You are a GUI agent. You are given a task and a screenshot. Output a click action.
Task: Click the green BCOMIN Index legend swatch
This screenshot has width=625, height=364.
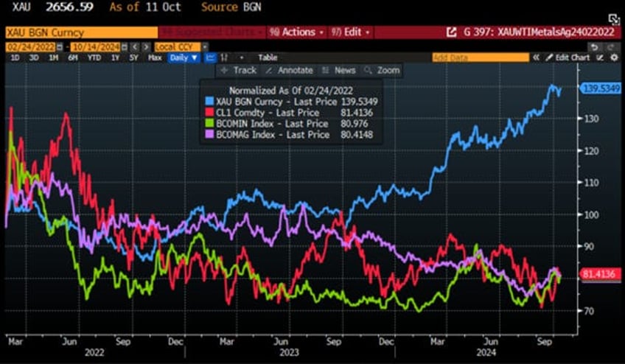click(x=209, y=124)
